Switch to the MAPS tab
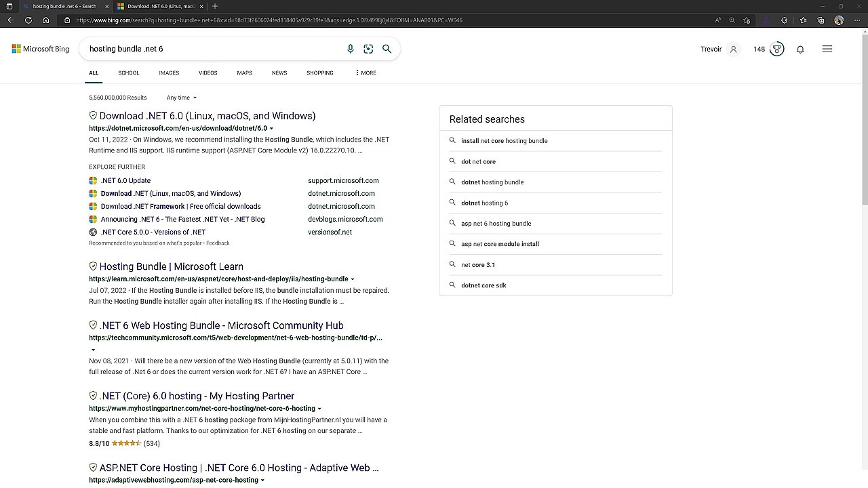Image resolution: width=868 pixels, height=488 pixels. tap(245, 73)
